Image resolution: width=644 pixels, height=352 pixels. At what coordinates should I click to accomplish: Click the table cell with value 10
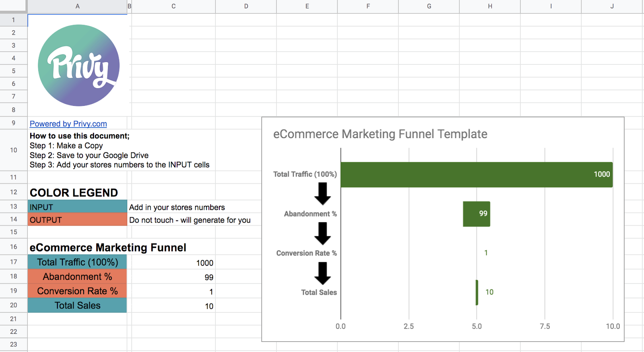173,306
